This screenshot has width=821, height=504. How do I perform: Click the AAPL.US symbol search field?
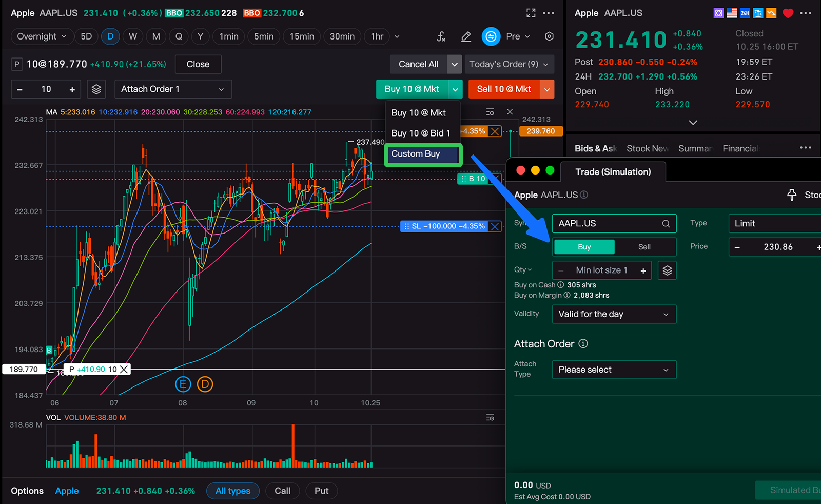click(x=609, y=223)
